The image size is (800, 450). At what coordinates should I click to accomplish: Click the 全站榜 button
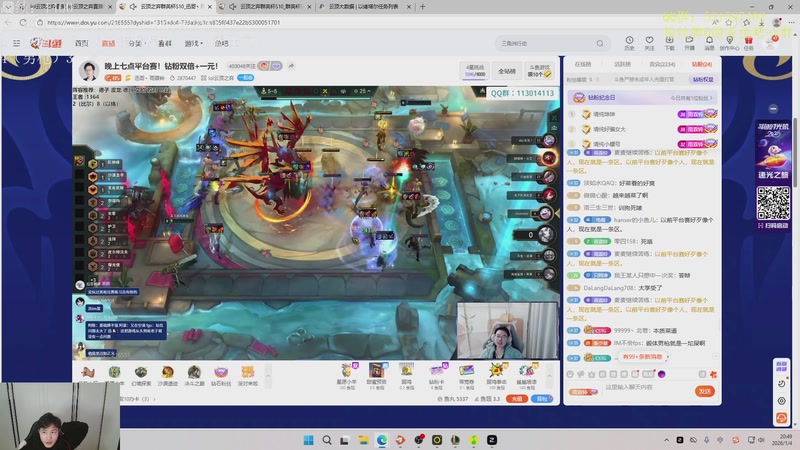coord(507,71)
